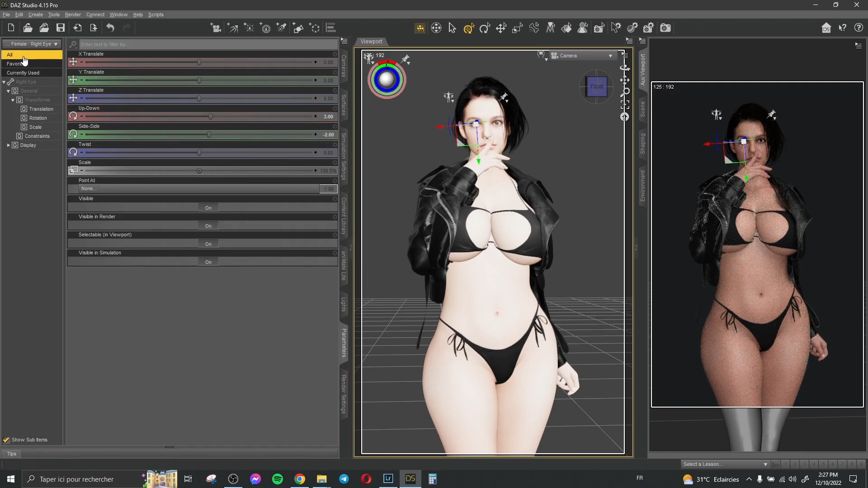Open the Help question mark icon
Image resolution: width=868 pixels, height=488 pixels.
pyautogui.click(x=859, y=28)
